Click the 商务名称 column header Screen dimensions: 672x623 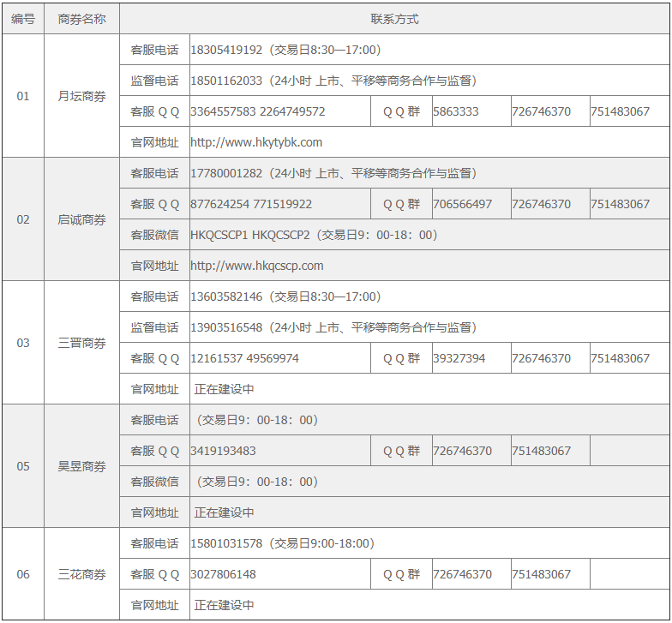82,19
